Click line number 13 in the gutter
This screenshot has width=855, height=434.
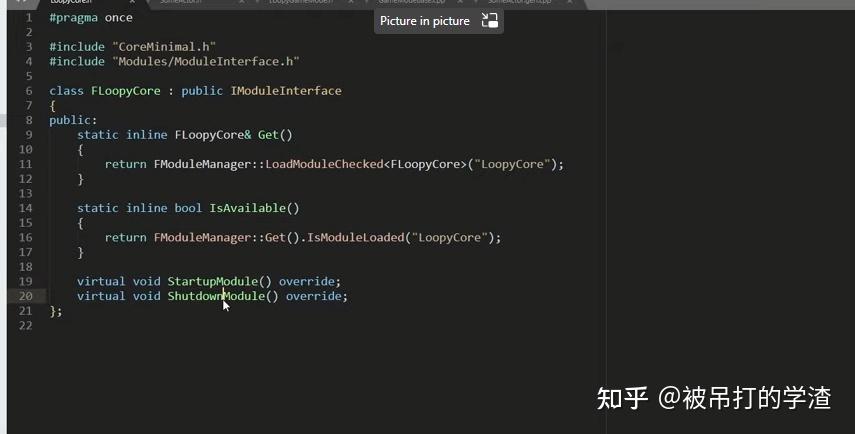tap(26, 194)
